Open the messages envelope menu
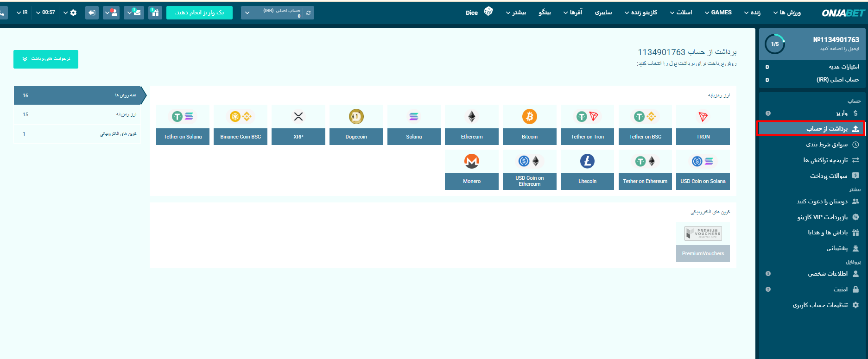 [134, 13]
